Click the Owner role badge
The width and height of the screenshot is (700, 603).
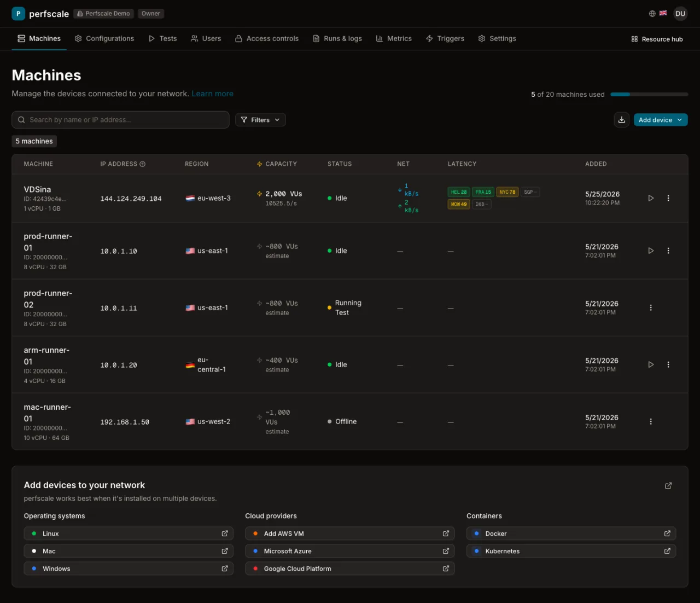click(151, 14)
